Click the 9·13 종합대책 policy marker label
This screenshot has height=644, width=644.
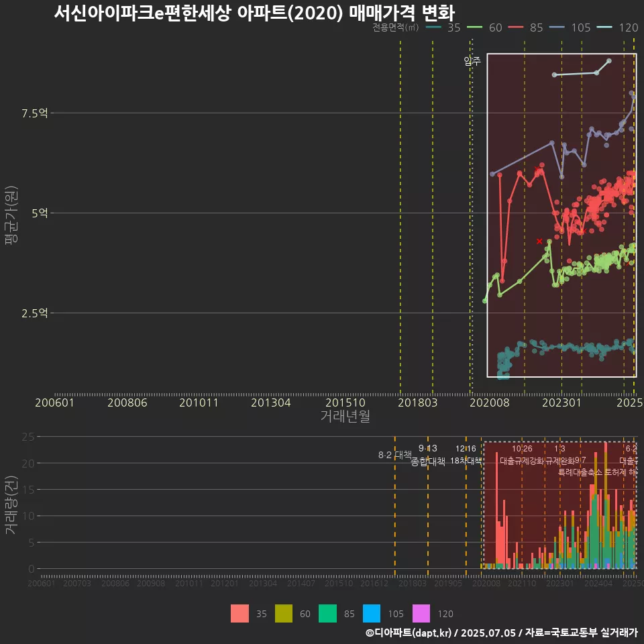[427, 455]
